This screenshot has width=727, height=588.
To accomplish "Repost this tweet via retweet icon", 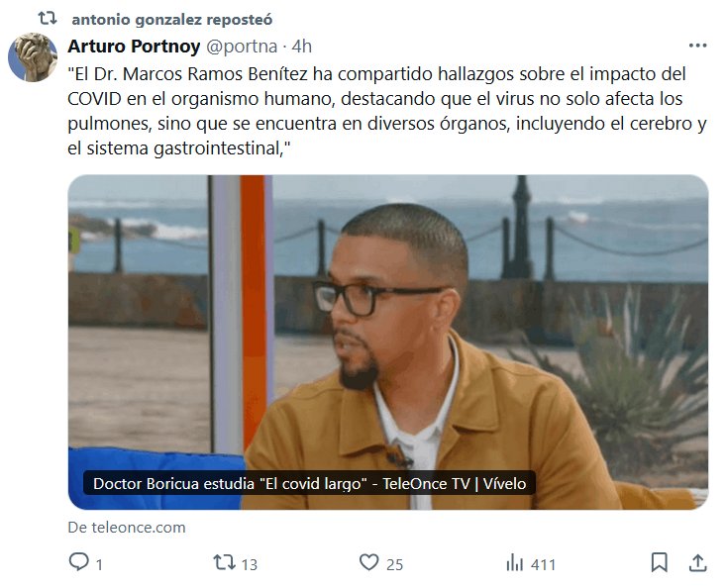I will [x=224, y=562].
